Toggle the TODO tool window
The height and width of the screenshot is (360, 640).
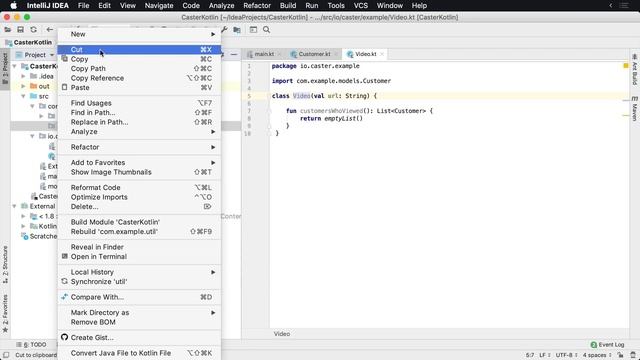(x=31, y=344)
